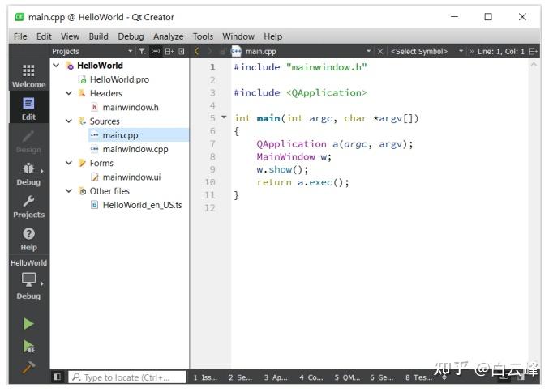Open the 6 General Messages pane
The width and height of the screenshot is (553, 392).
[382, 377]
